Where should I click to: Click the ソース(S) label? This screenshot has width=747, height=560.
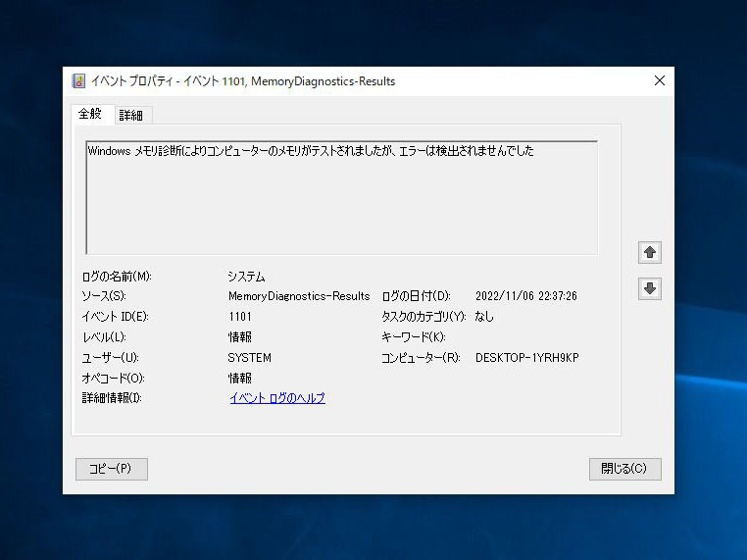pyautogui.click(x=104, y=296)
